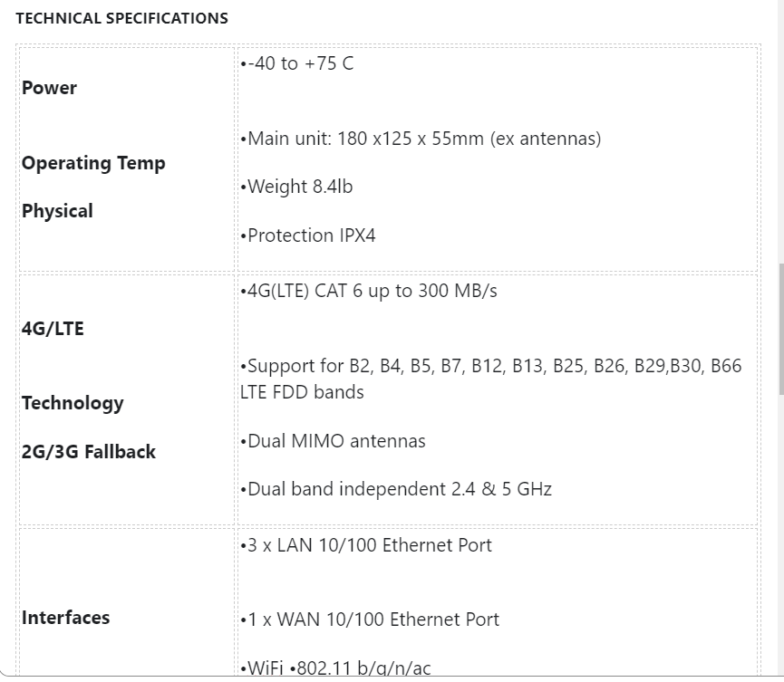Click the Interfaces row label
784x682 pixels.
65,618
